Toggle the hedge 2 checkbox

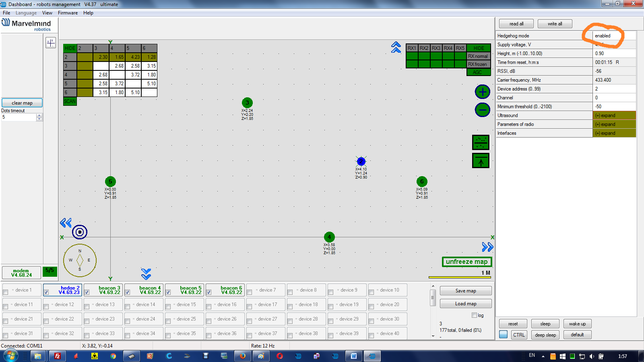(x=46, y=292)
